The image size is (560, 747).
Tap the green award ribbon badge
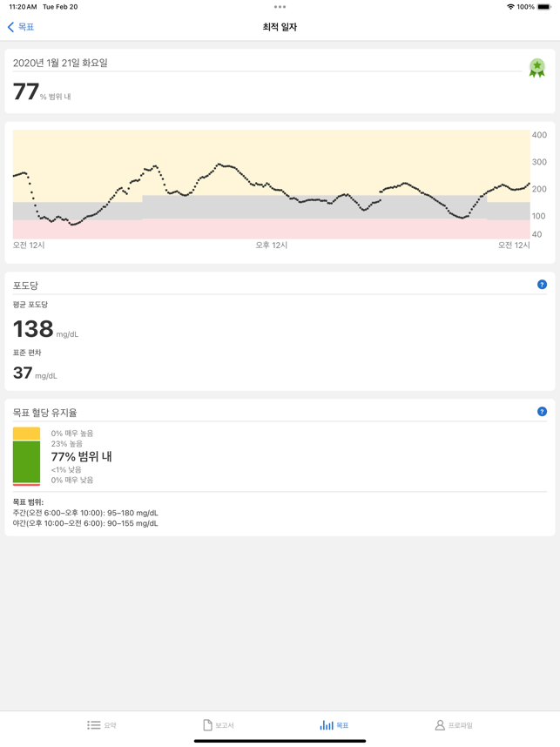point(537,68)
